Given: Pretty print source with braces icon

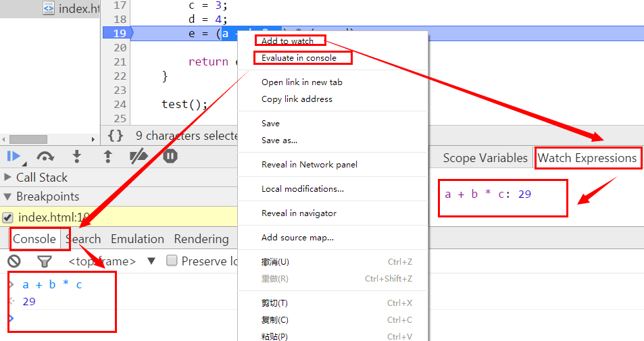Looking at the screenshot, I should click(116, 136).
